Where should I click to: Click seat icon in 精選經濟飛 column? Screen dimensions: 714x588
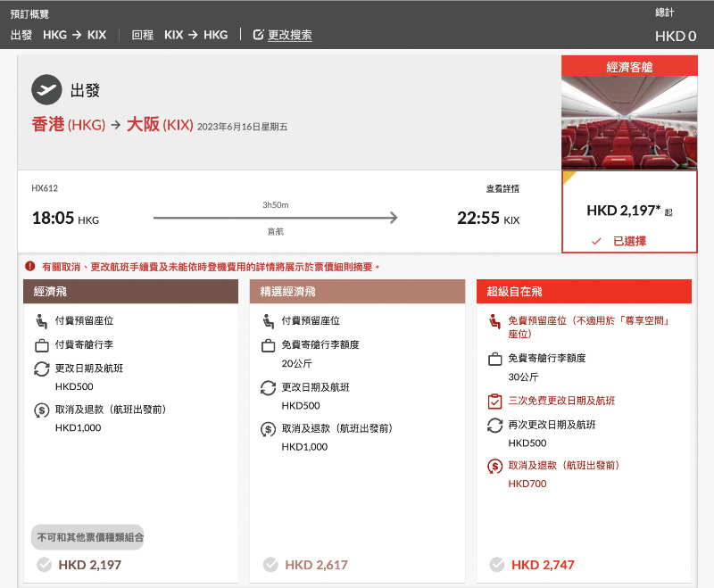[x=269, y=321]
